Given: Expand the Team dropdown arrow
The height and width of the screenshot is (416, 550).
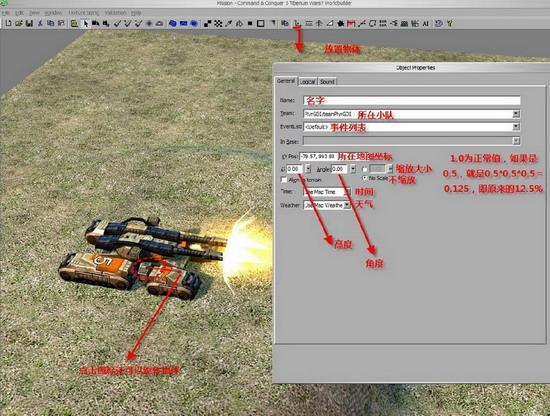Looking at the screenshot, I should (x=516, y=114).
